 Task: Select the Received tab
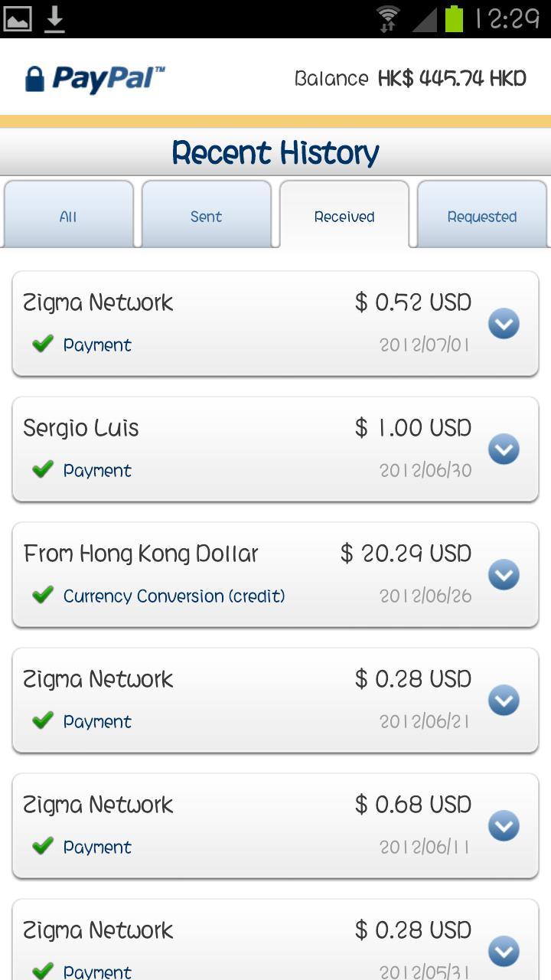[344, 217]
